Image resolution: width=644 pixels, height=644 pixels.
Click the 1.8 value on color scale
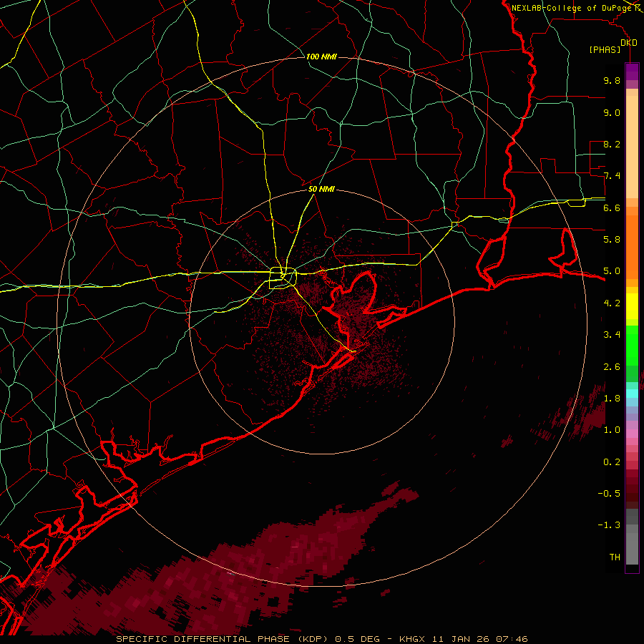(x=612, y=399)
